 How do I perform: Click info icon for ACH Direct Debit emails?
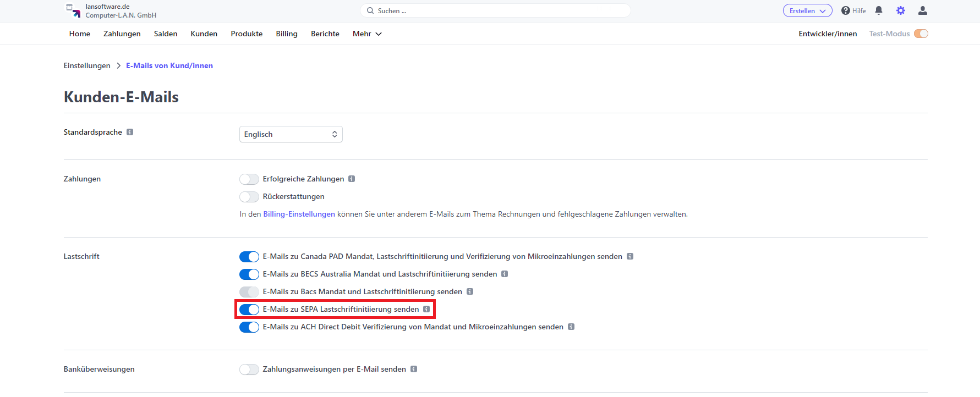[571, 327]
